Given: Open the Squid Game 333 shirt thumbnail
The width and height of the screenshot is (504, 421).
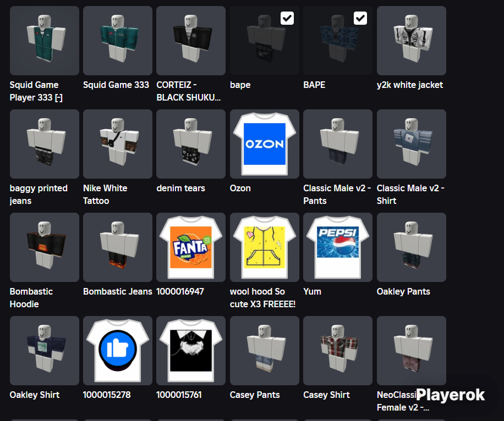Looking at the screenshot, I should coord(118,41).
